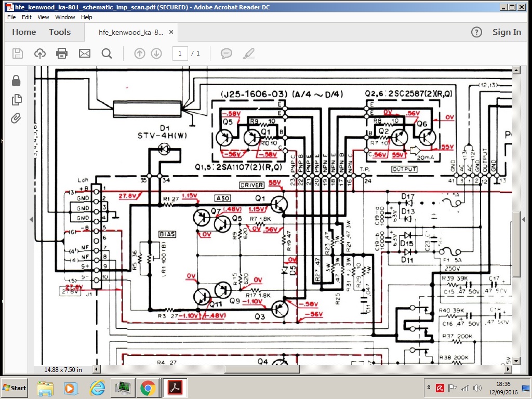532x399 pixels.
Task: Open the Window menu
Action: 65,17
